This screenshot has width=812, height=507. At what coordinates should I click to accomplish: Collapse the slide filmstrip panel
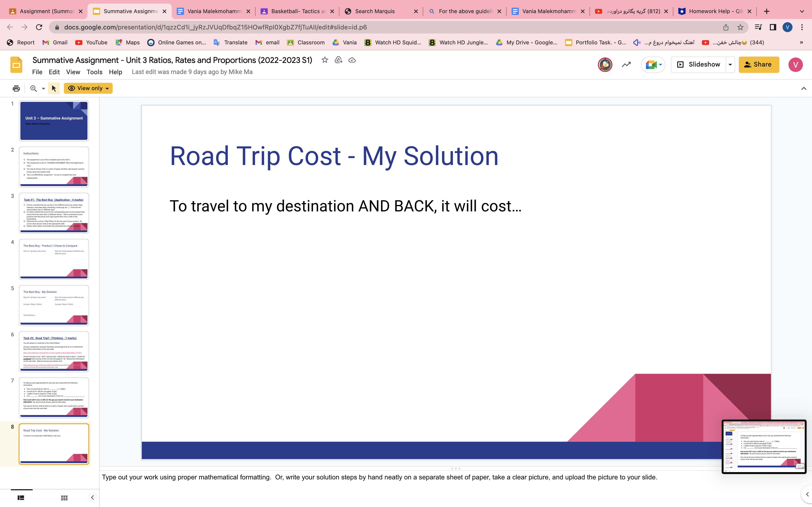(x=92, y=498)
